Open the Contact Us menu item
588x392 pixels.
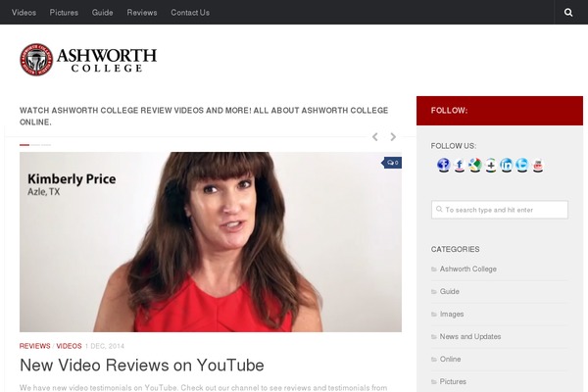coord(190,13)
